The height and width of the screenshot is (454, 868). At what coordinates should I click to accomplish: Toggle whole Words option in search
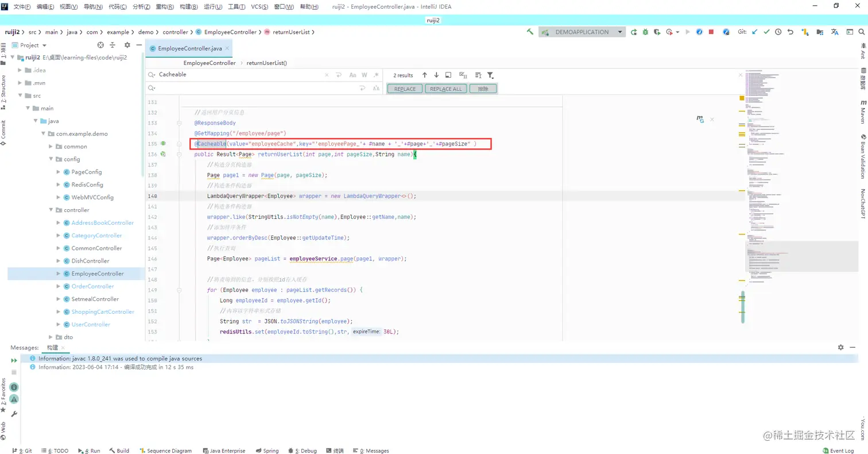(364, 75)
